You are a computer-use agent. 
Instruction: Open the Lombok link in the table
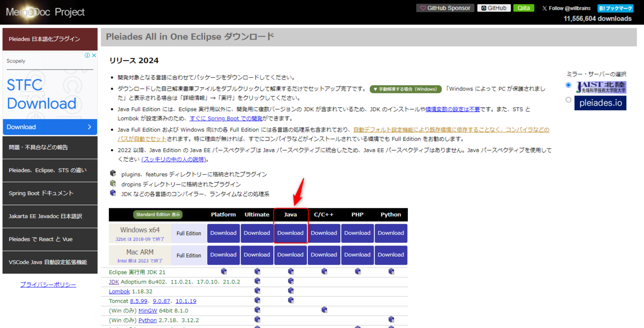[x=119, y=291]
